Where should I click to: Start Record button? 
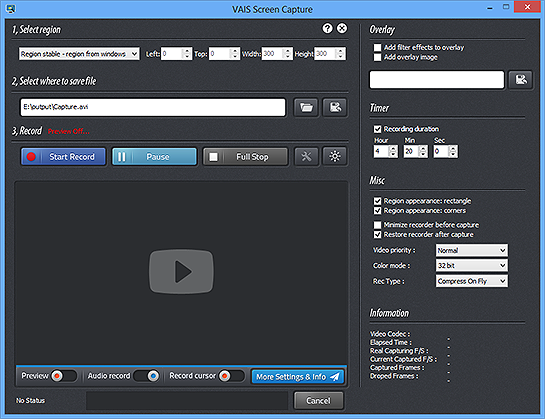[x=63, y=157]
